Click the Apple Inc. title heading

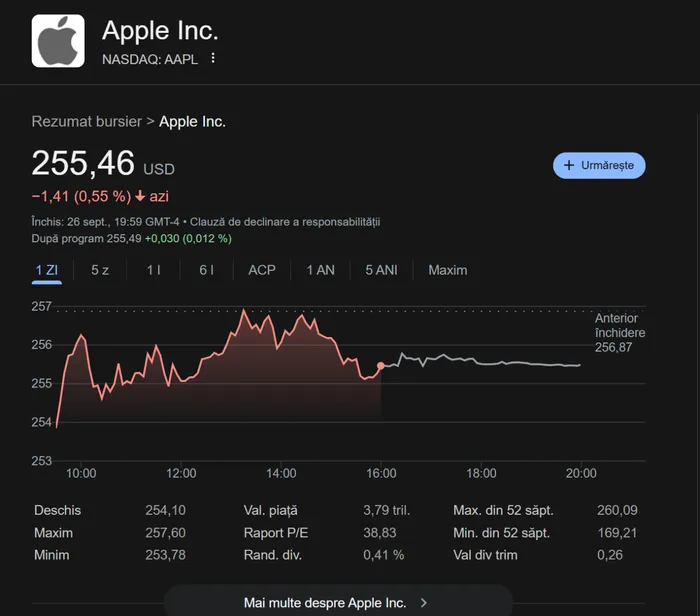point(160,32)
